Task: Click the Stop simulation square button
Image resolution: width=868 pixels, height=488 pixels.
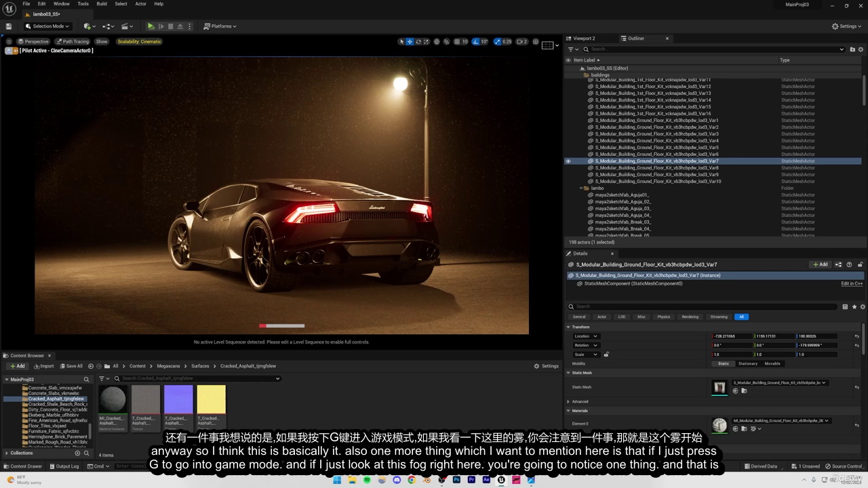Action: [170, 26]
